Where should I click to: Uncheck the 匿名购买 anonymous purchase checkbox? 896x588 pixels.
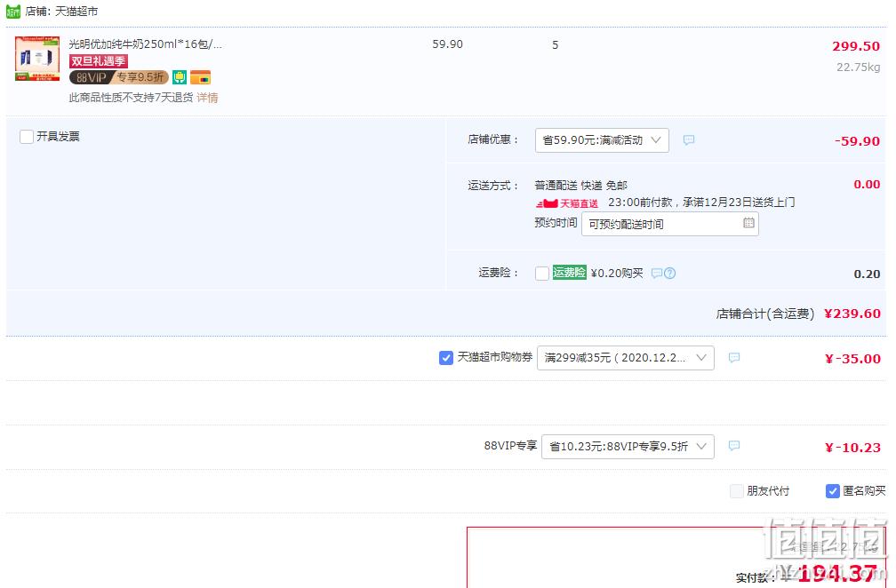pyautogui.click(x=832, y=491)
